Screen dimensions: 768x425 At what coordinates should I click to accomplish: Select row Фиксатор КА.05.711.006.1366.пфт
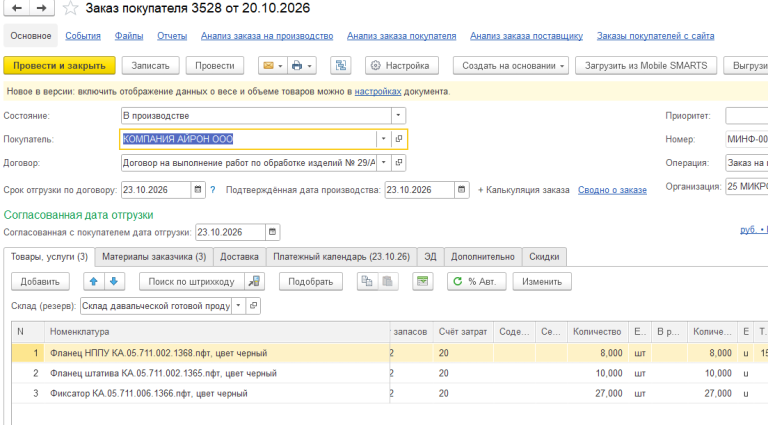click(x=389, y=393)
